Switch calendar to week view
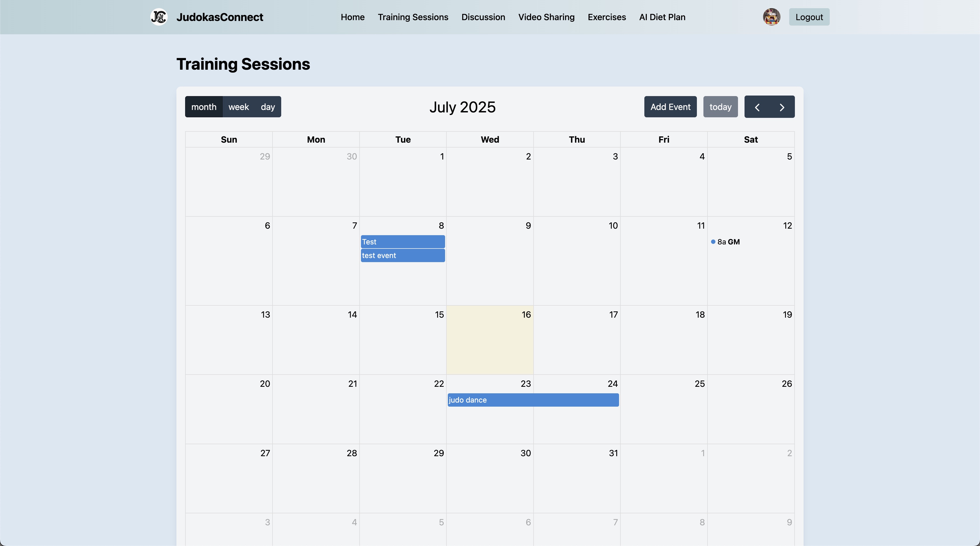Viewport: 980px width, 546px height. pyautogui.click(x=238, y=107)
